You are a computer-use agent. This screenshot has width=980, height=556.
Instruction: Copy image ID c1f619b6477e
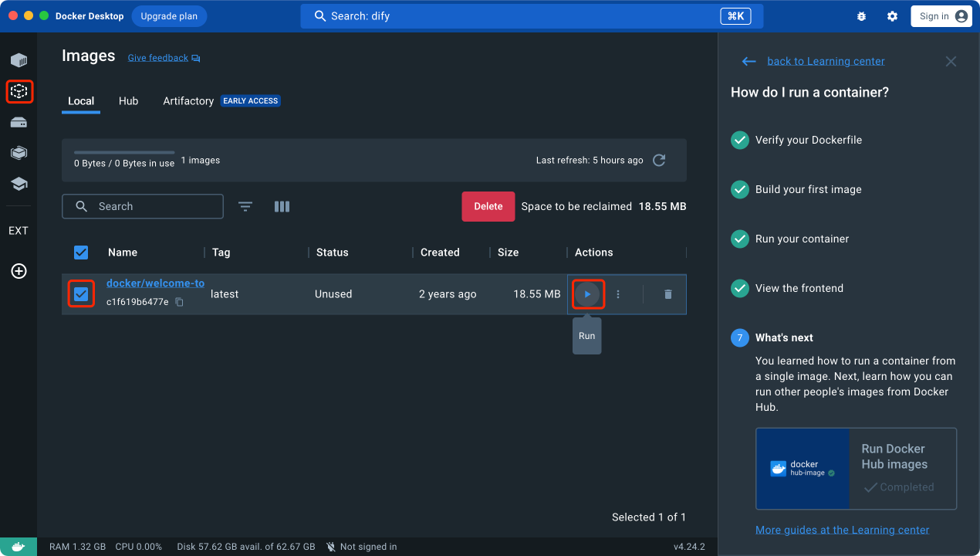[179, 302]
